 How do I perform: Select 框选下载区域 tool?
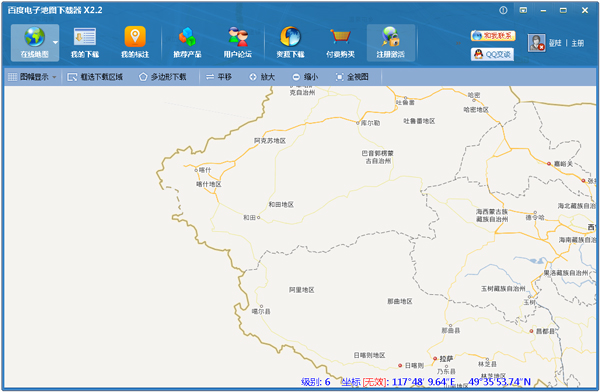pyautogui.click(x=95, y=77)
